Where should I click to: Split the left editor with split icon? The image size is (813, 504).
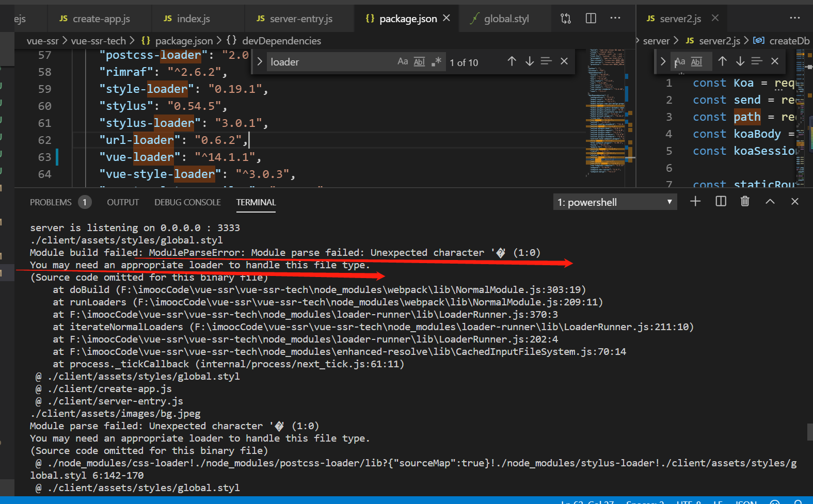click(591, 19)
